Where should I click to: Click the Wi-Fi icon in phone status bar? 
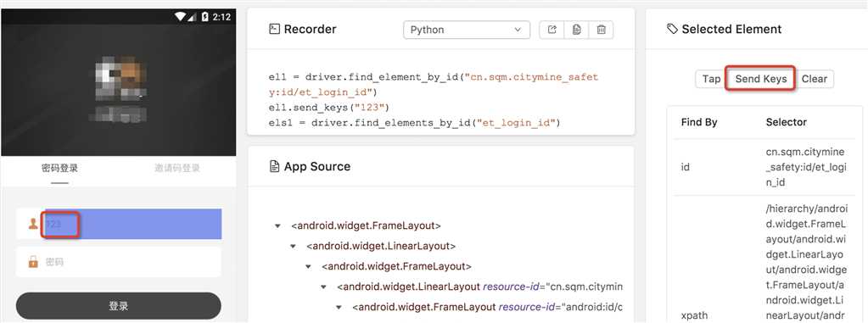point(181,17)
